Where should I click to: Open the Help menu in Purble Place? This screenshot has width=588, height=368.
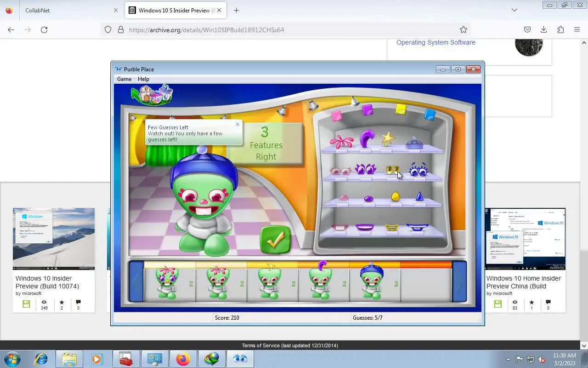coord(143,79)
